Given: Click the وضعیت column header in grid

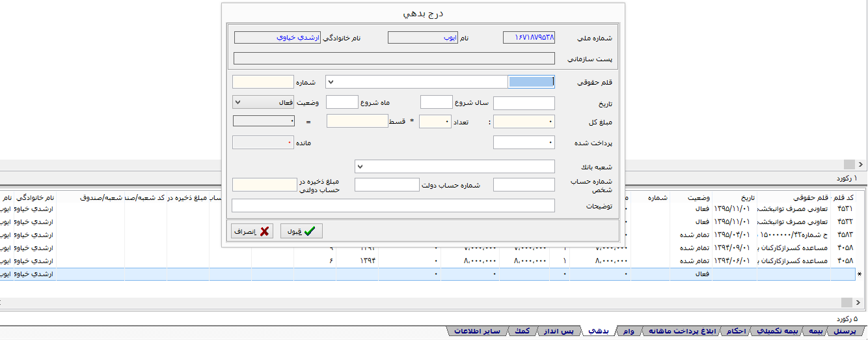Looking at the screenshot, I should point(691,197).
